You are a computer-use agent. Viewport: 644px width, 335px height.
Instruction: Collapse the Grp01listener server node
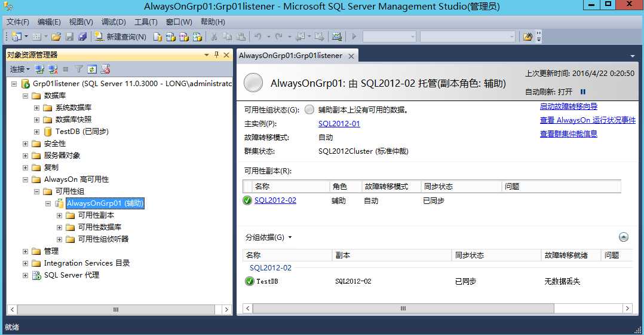tap(14, 83)
